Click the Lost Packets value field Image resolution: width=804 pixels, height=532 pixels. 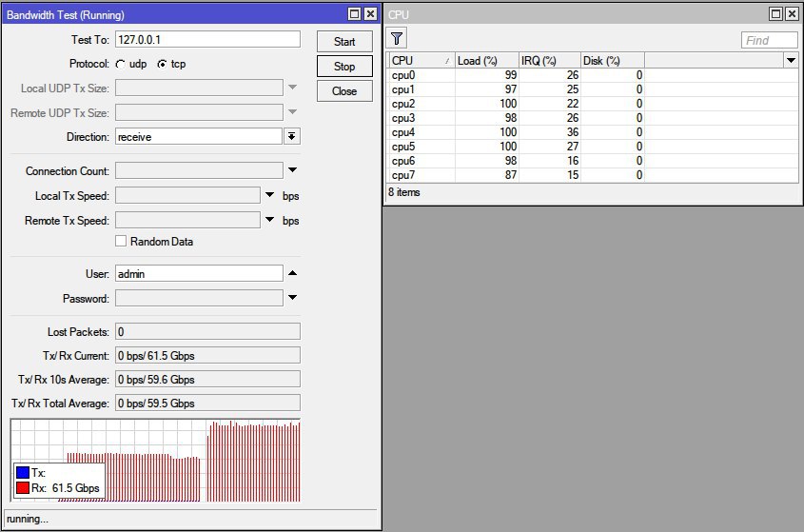click(x=207, y=331)
